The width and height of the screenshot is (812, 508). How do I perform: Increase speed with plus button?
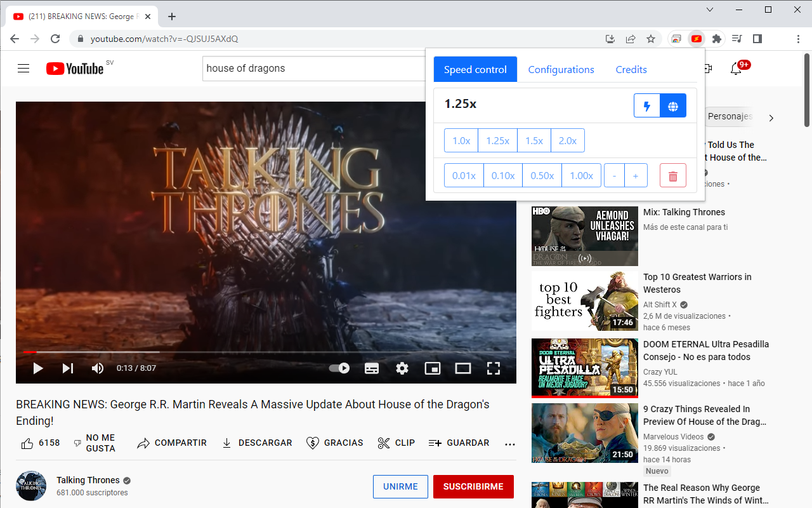(636, 175)
